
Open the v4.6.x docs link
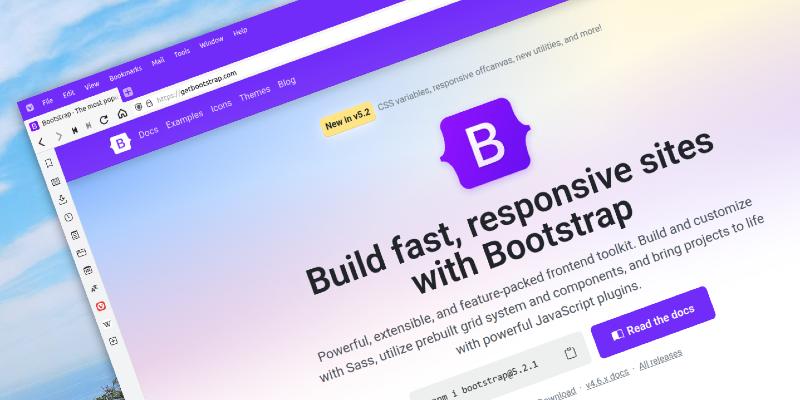click(x=607, y=379)
